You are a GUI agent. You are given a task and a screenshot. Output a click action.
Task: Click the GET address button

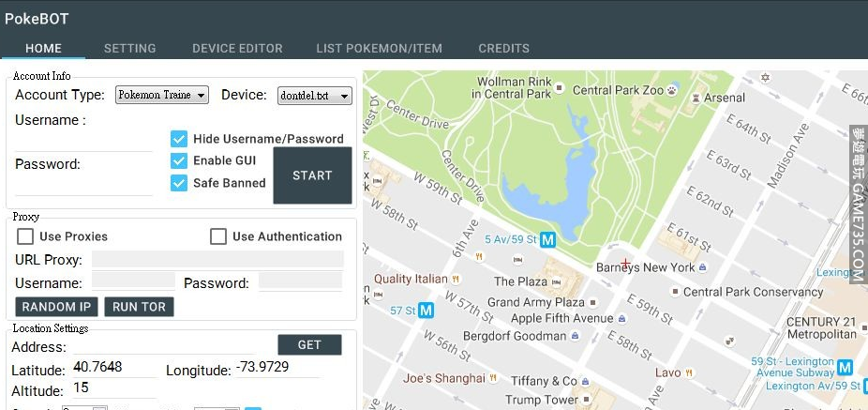[x=309, y=344]
